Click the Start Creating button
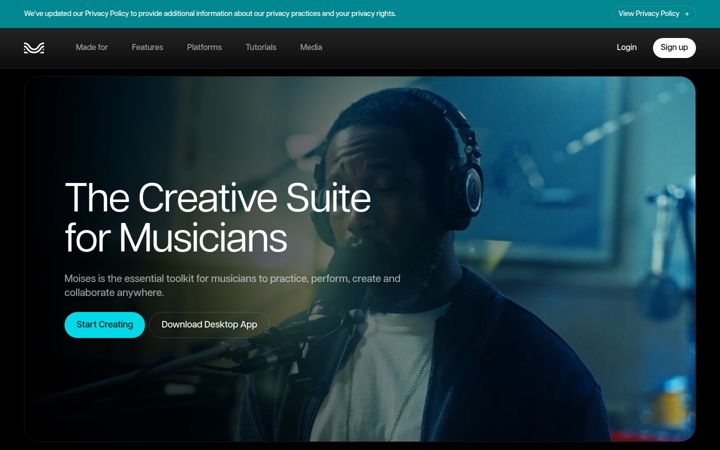The height and width of the screenshot is (450, 720). [105, 325]
